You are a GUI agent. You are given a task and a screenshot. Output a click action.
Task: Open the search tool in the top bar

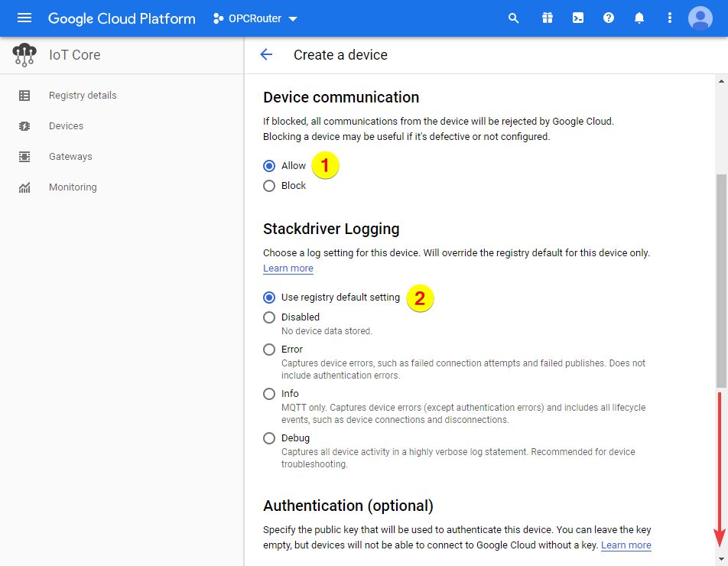[x=513, y=18]
